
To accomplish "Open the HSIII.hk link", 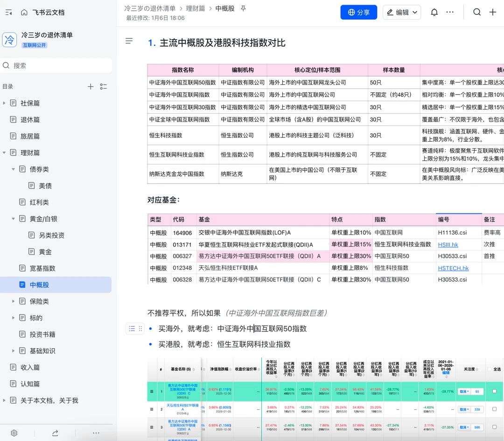I will pos(448,244).
